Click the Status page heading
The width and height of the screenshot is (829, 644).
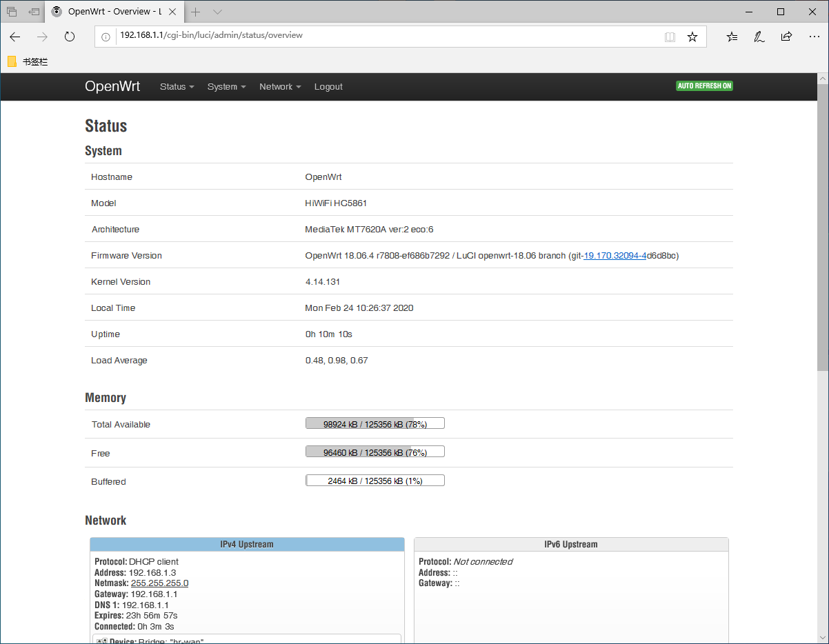106,126
